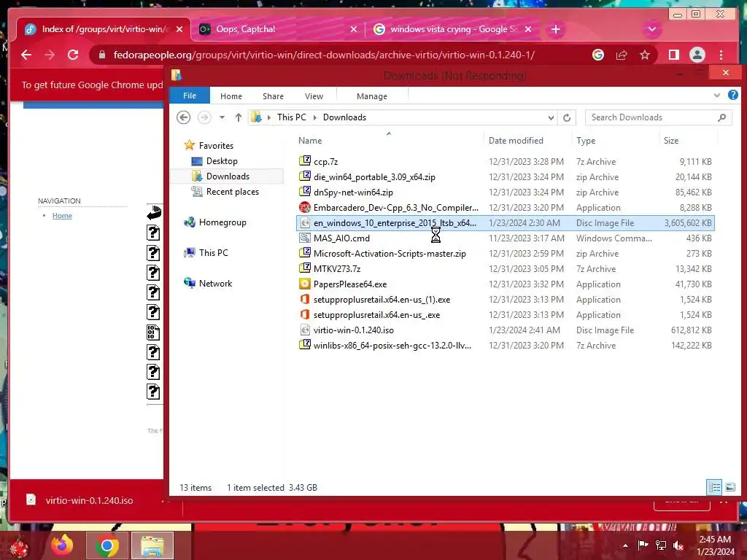Select Desktop in Favorites
Image resolution: width=747 pixels, height=560 pixels.
tap(222, 161)
